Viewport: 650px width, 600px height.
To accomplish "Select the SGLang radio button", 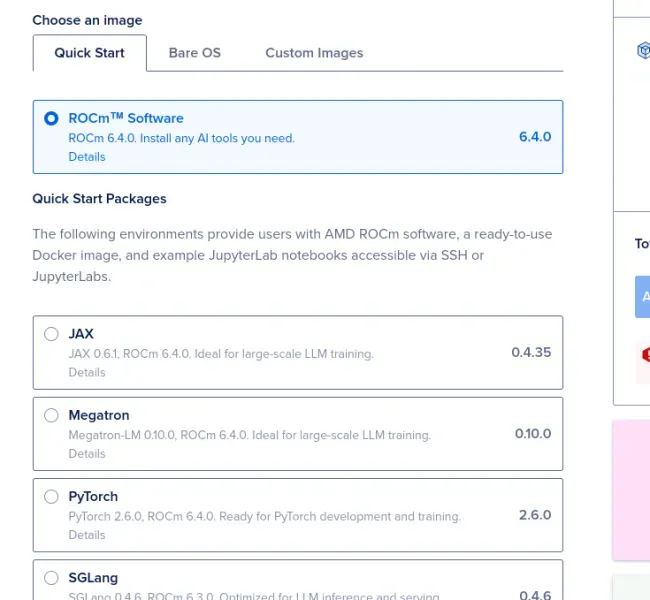I will coord(51,578).
